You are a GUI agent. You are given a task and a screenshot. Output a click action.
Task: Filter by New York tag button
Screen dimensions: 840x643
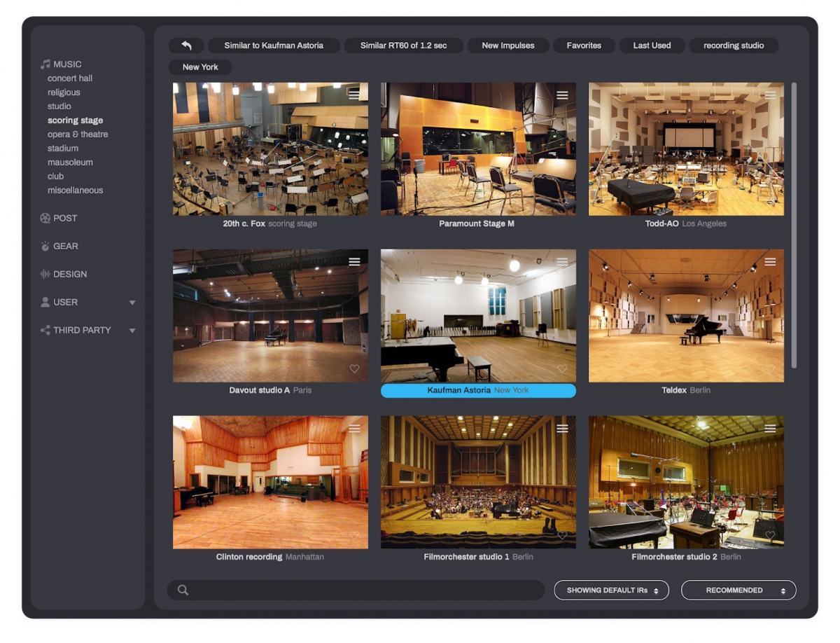[200, 67]
